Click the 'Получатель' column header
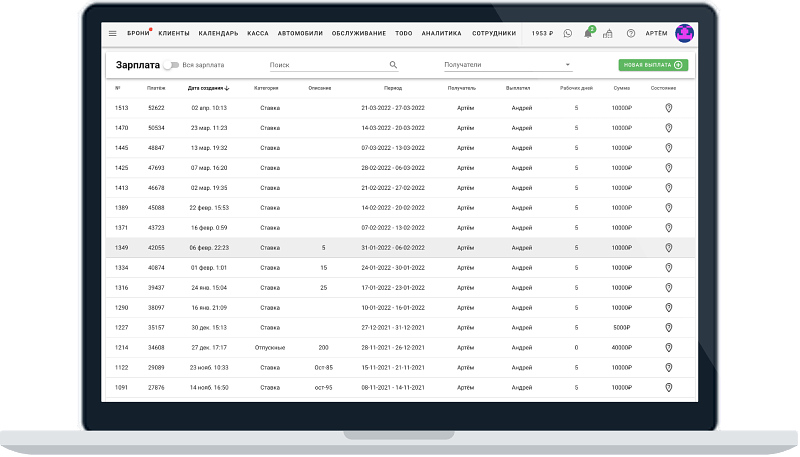This screenshot has width=800, height=457. coord(462,88)
